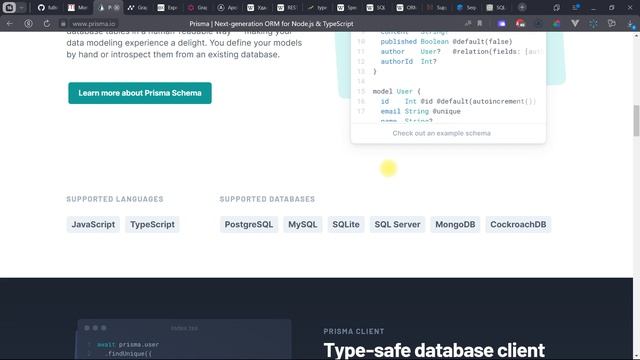The image size is (640, 360).
Task: Open the Vue devtools 'V' extension icon
Action: coord(575,24)
